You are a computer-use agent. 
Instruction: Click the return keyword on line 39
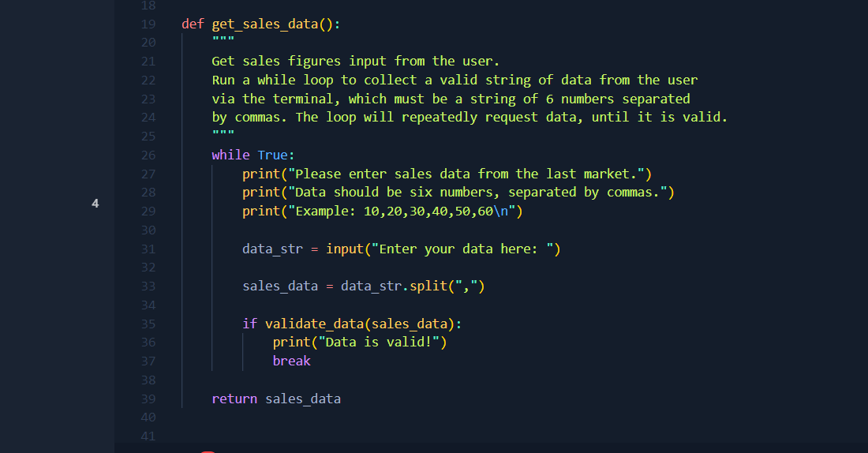click(x=234, y=399)
